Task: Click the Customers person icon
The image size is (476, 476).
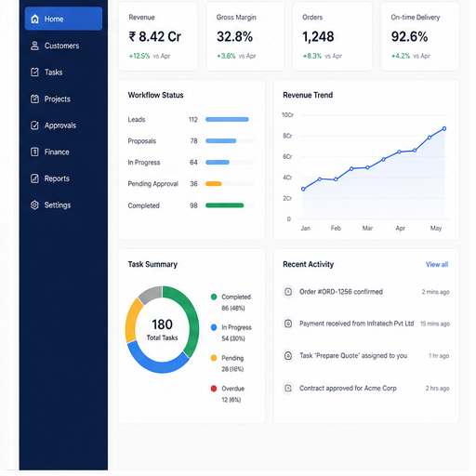Action: tap(34, 46)
